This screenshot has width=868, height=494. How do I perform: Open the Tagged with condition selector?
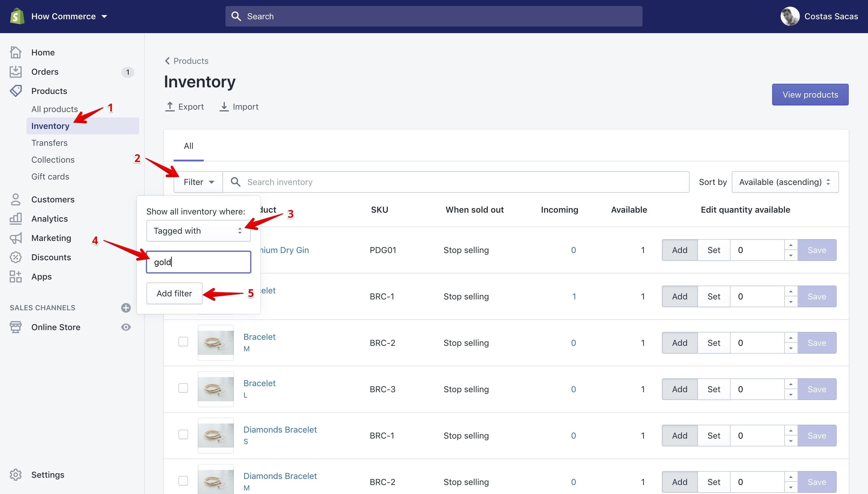(x=198, y=231)
